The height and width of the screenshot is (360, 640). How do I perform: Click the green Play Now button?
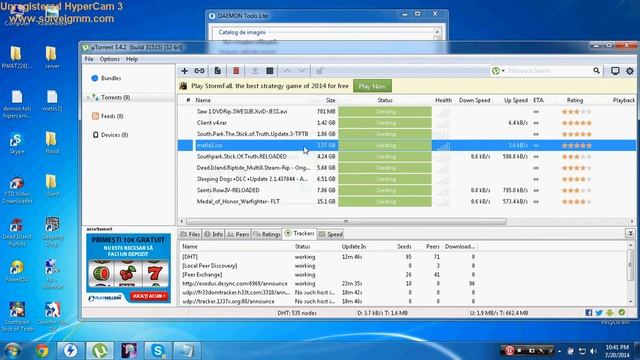(372, 86)
